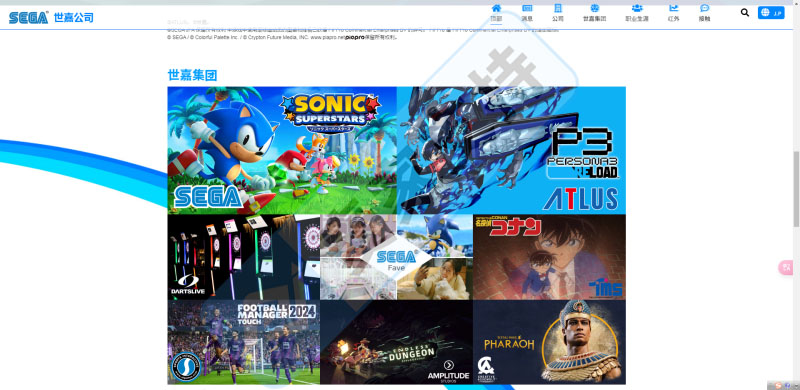Open the Persona 3 Reload ATLUS banner

[x=511, y=150]
